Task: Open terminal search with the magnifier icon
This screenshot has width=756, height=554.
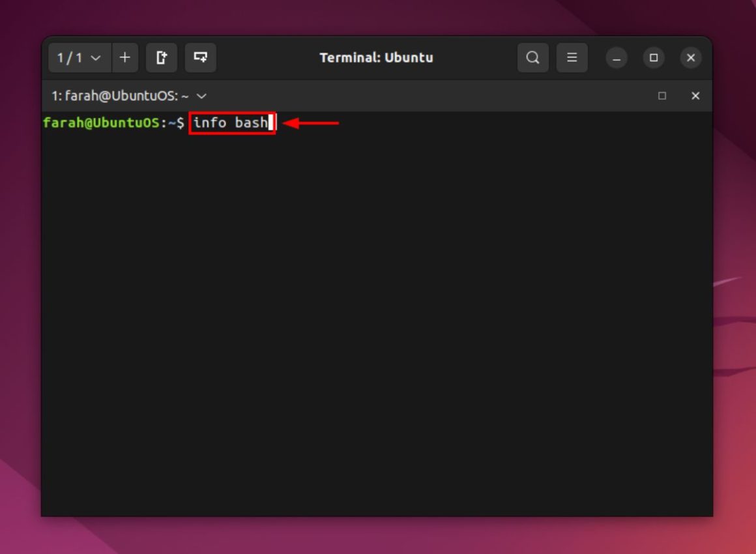Action: coord(532,57)
